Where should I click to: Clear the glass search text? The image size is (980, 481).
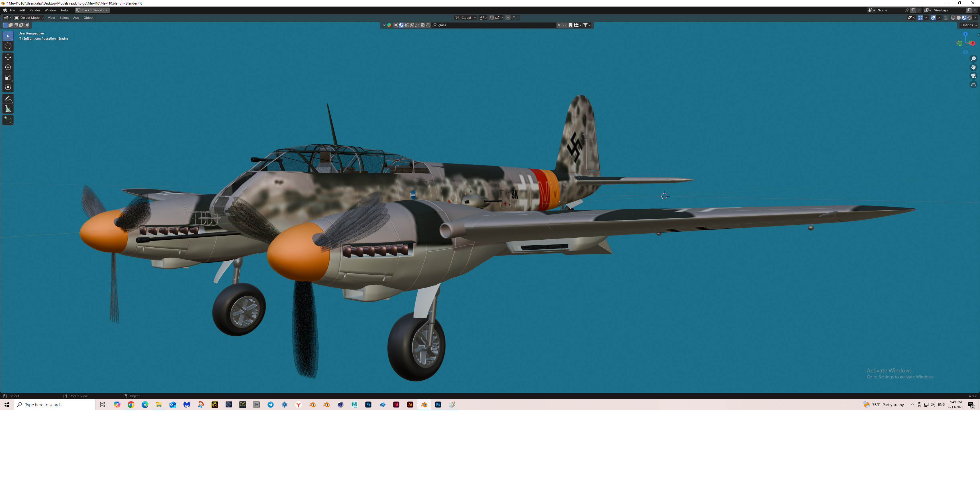pyautogui.click(x=559, y=25)
